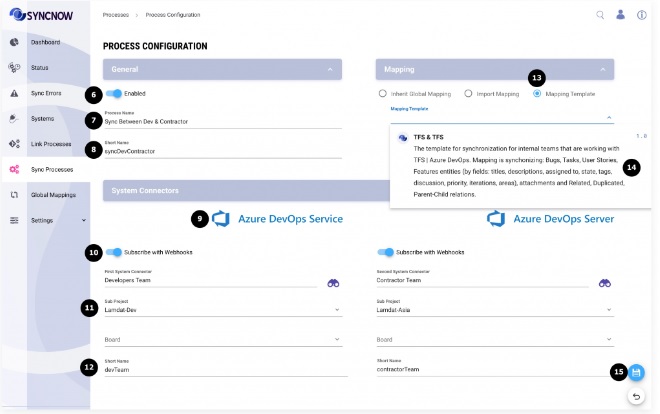
Task: Open the user profile icon
Action: [620, 15]
